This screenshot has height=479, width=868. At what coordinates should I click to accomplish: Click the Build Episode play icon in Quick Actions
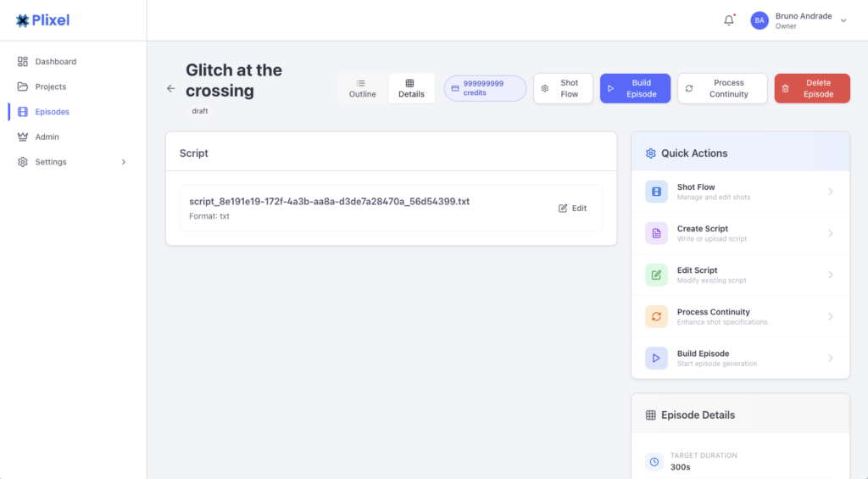tap(656, 358)
